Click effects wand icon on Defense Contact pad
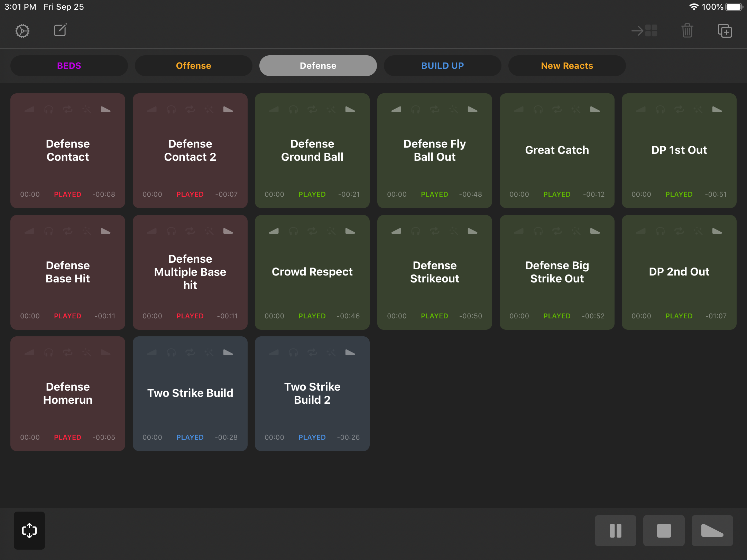The image size is (747, 560). pyautogui.click(x=87, y=110)
